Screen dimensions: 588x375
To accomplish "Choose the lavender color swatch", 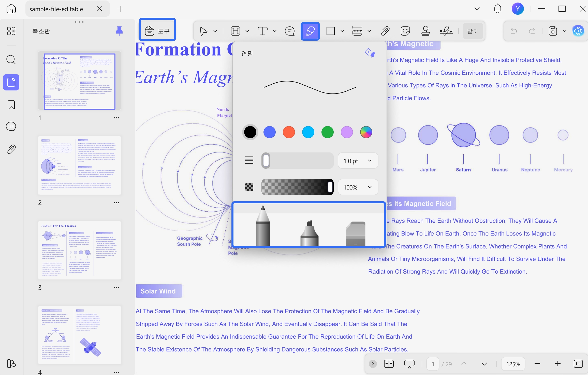I will tap(347, 132).
